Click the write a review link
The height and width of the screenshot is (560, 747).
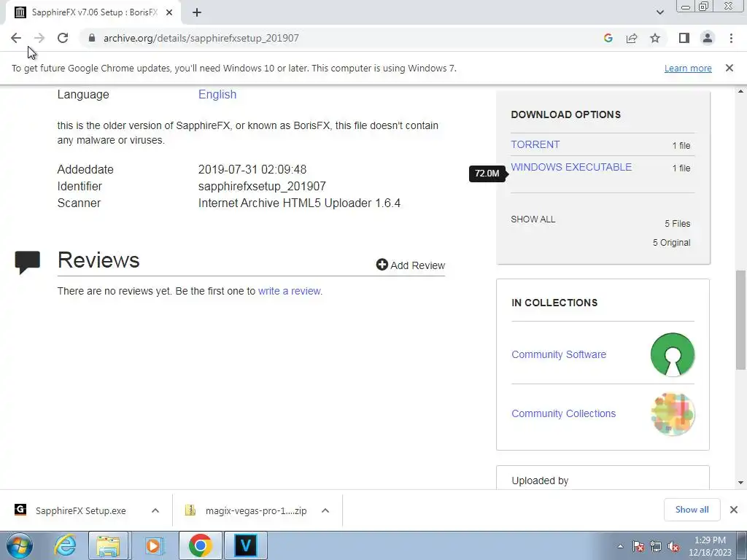(289, 291)
